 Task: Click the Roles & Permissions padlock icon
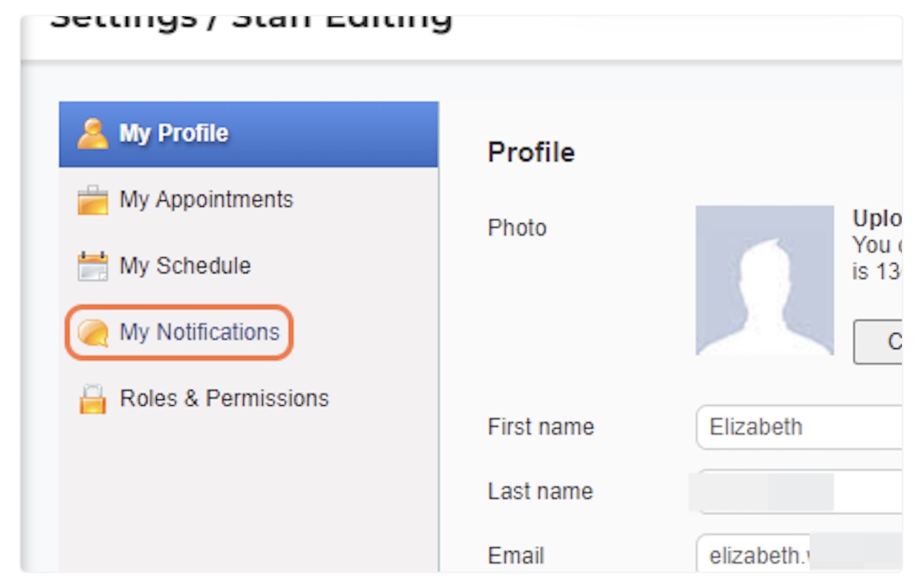tap(92, 399)
